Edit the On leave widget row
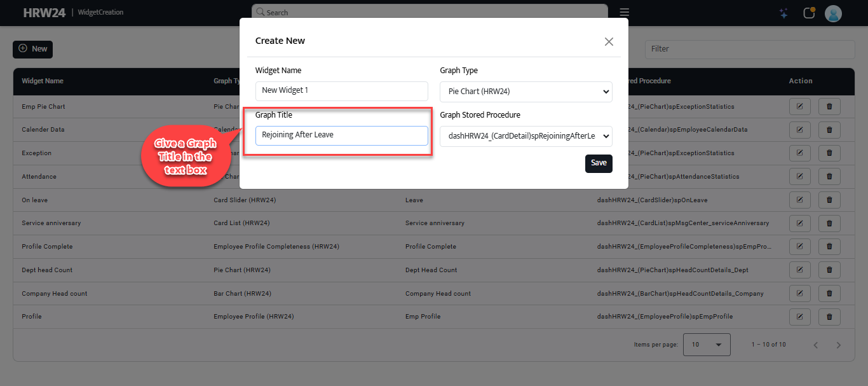868x386 pixels. click(799, 200)
